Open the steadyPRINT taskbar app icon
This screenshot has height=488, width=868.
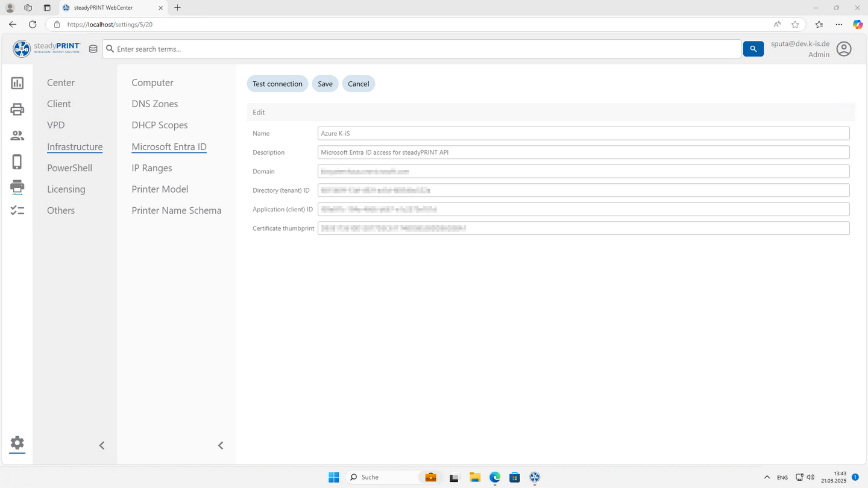click(534, 477)
